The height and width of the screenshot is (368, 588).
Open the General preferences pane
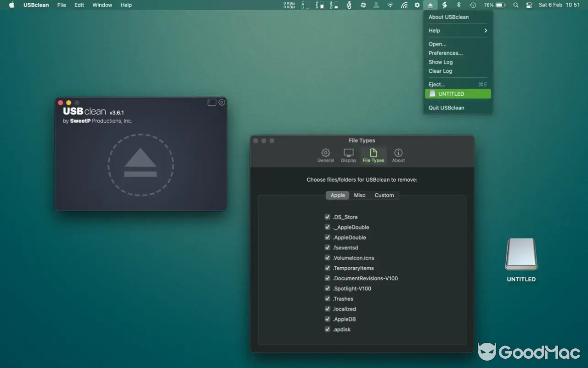tap(325, 155)
